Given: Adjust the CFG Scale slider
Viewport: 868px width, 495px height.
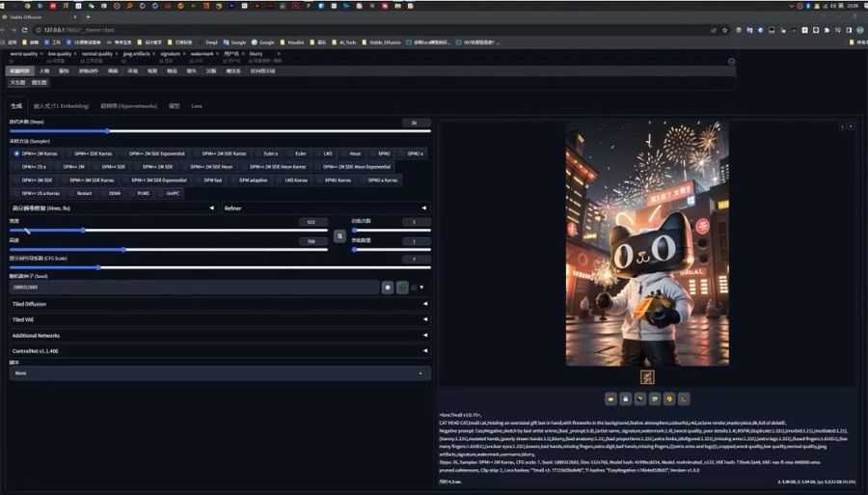Looking at the screenshot, I should [x=220, y=267].
